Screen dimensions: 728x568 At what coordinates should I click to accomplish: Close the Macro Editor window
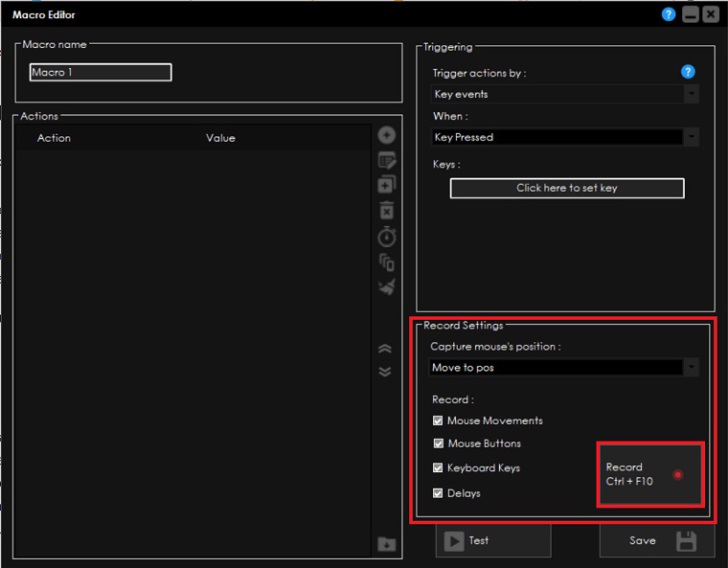coord(711,14)
